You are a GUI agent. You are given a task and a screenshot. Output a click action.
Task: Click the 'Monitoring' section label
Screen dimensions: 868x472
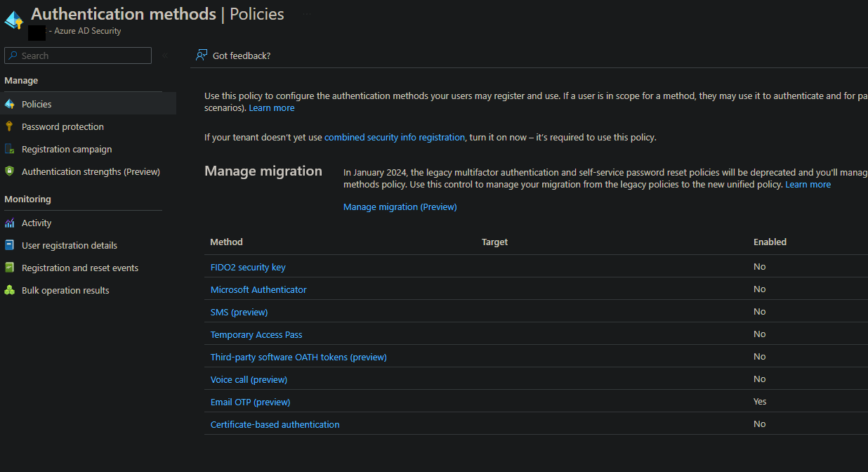[x=27, y=199]
